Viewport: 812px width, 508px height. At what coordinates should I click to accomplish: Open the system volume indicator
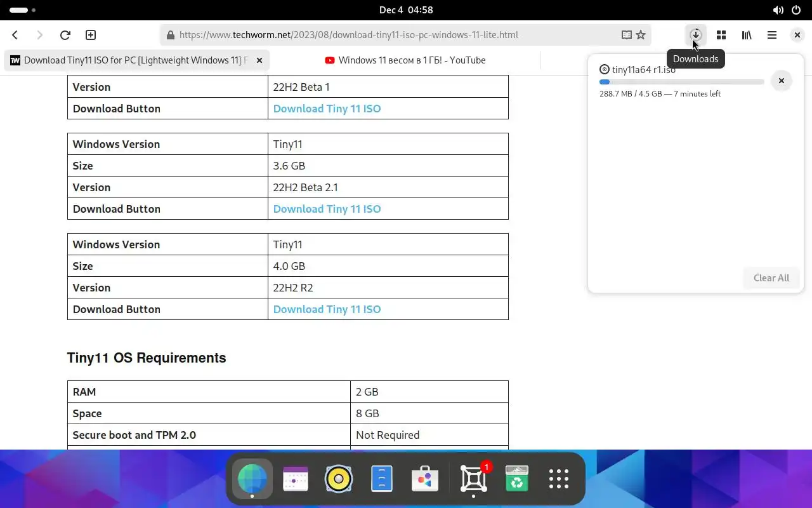[778, 10]
